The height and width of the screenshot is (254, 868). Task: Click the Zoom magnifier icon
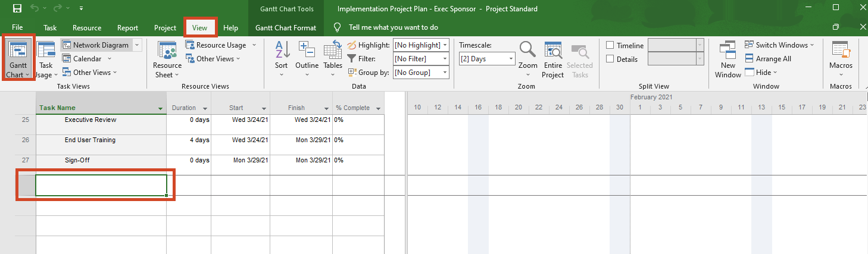click(527, 52)
